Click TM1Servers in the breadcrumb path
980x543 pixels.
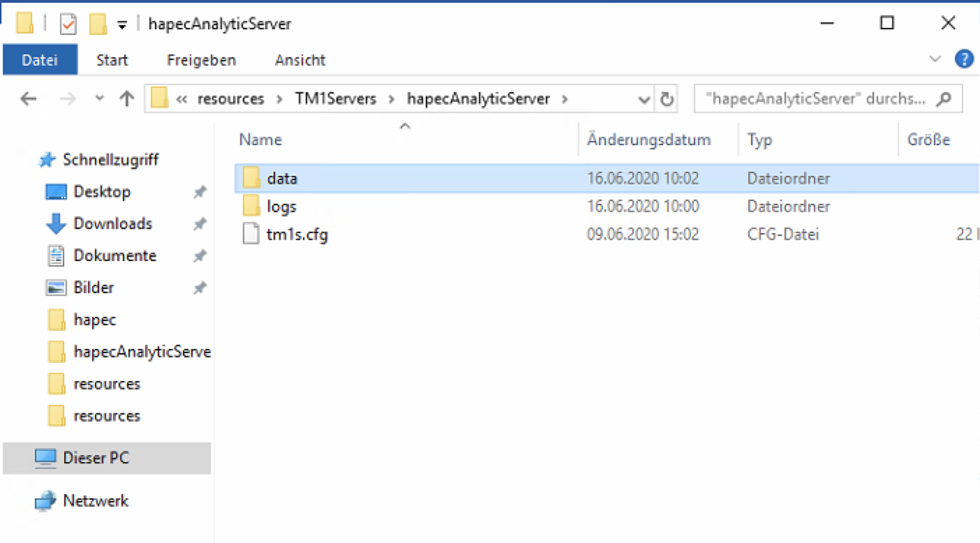336,99
